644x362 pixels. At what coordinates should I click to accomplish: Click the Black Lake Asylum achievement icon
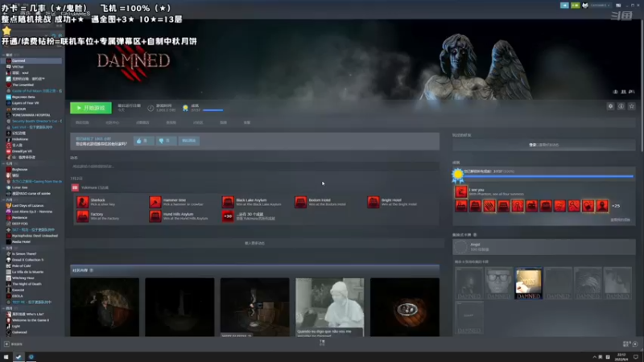(x=228, y=202)
